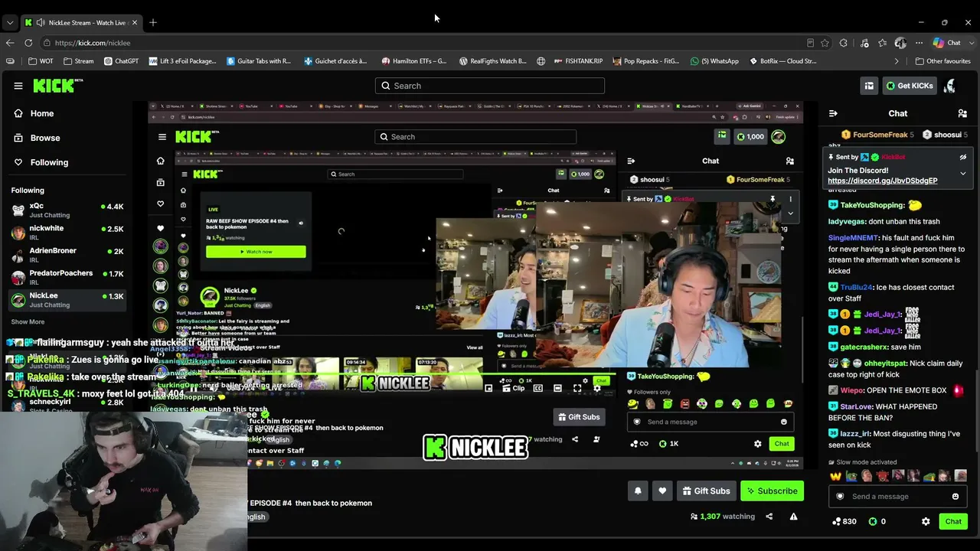The width and height of the screenshot is (980, 551).
Task: Close the NickLee Stream browser tab
Action: click(134, 22)
